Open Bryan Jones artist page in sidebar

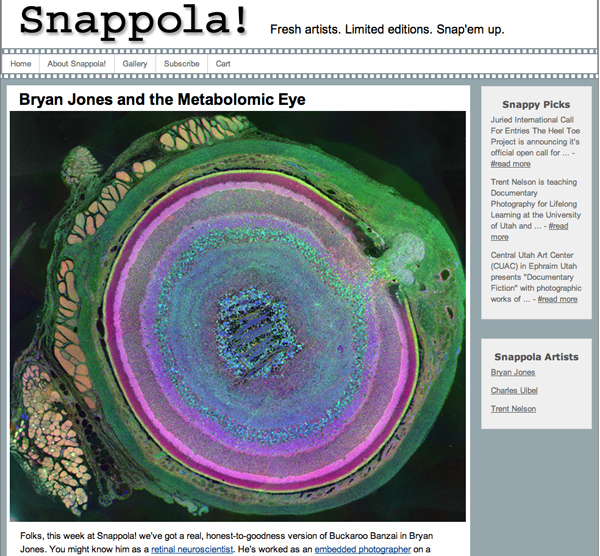tap(512, 372)
